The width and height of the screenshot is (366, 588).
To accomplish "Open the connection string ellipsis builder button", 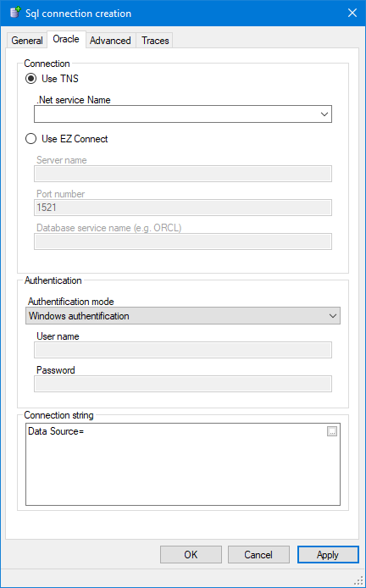I will pyautogui.click(x=332, y=431).
